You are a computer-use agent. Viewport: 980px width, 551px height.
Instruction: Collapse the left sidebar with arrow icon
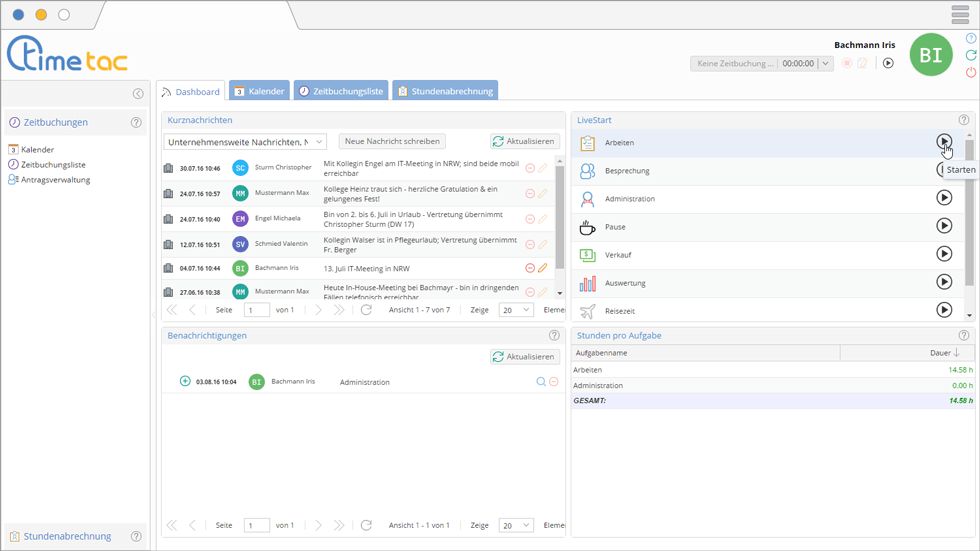tap(138, 94)
